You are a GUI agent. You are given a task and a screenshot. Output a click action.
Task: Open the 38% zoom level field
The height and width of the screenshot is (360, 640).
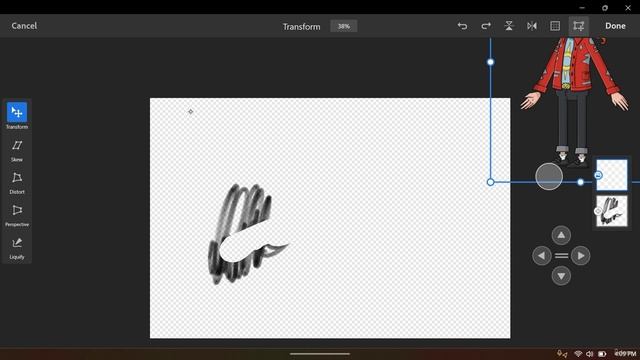point(344,26)
